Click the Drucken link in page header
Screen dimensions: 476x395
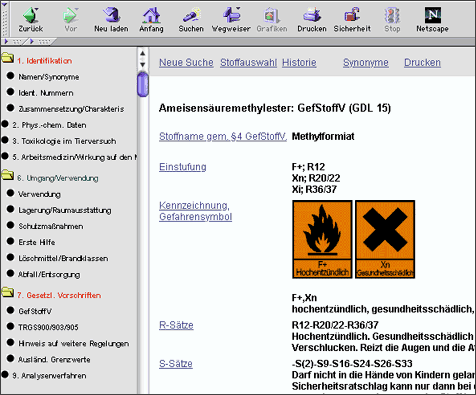pos(422,63)
